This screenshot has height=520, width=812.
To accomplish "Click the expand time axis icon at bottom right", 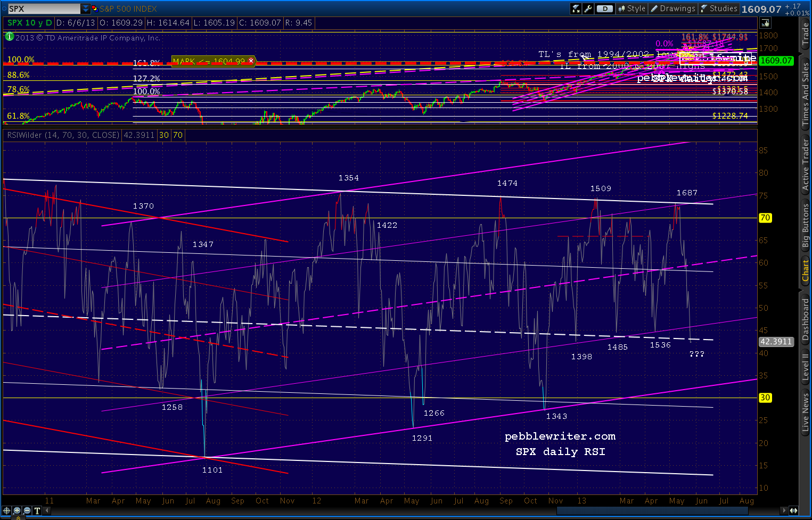I will click(x=794, y=511).
